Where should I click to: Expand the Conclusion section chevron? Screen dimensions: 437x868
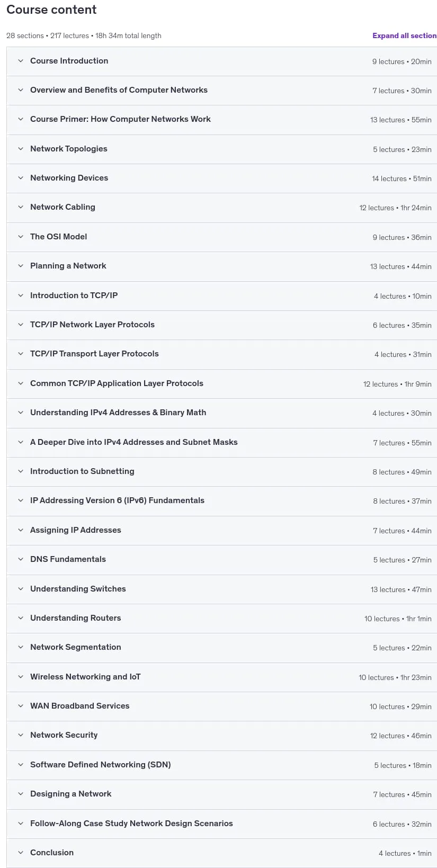[21, 853]
